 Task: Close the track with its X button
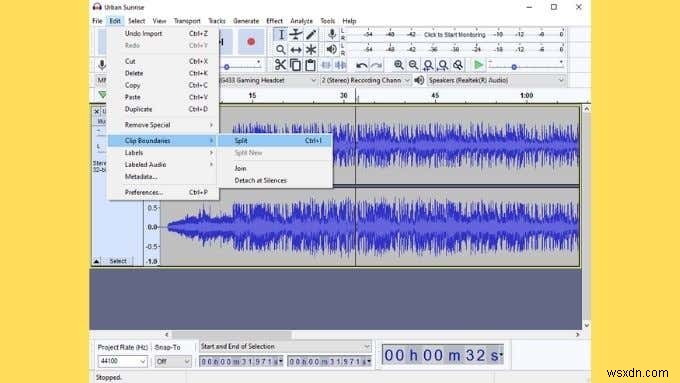(x=96, y=111)
